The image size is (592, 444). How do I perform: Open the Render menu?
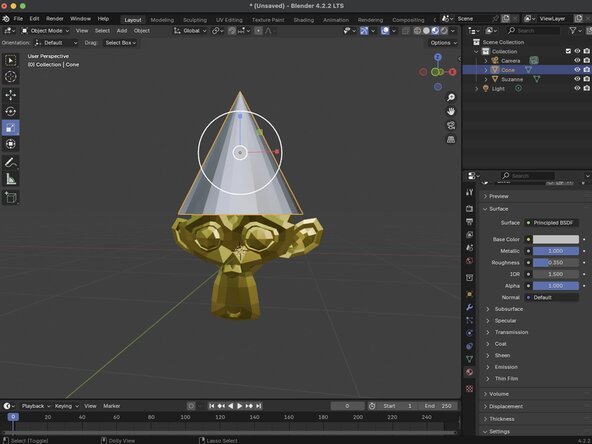(55, 18)
